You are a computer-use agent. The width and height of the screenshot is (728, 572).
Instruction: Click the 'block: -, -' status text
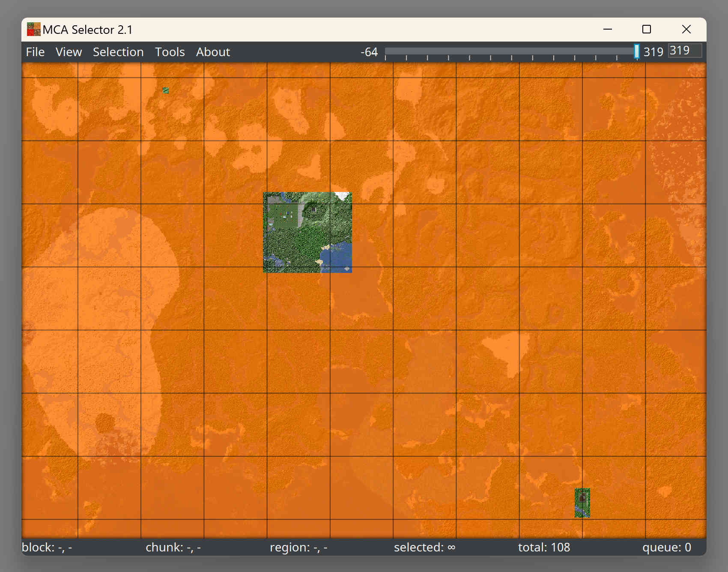pos(47,547)
